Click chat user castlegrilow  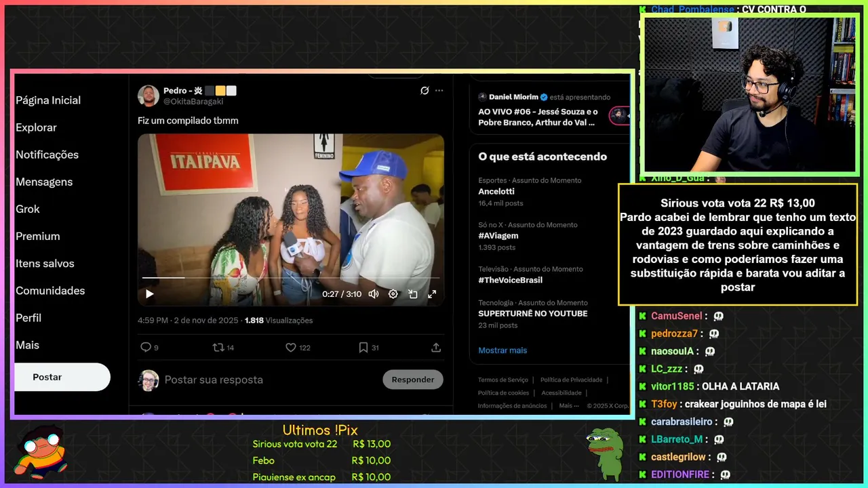click(679, 457)
